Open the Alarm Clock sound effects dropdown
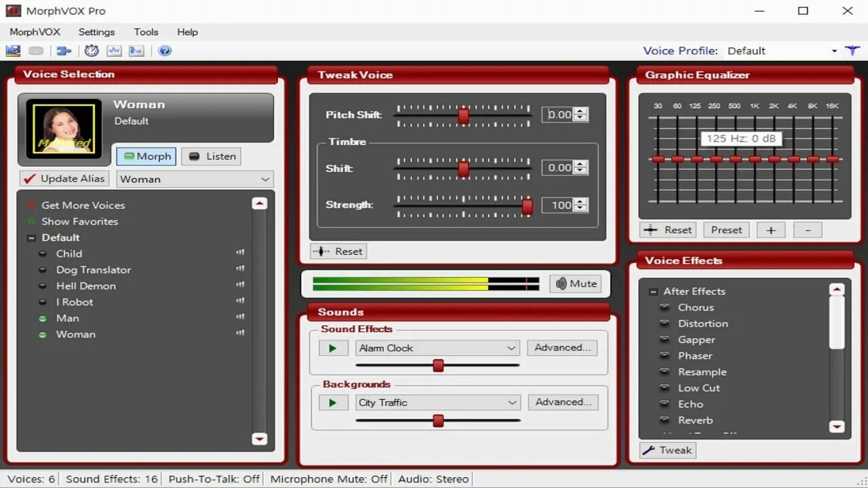The height and width of the screenshot is (488, 868). [437, 348]
